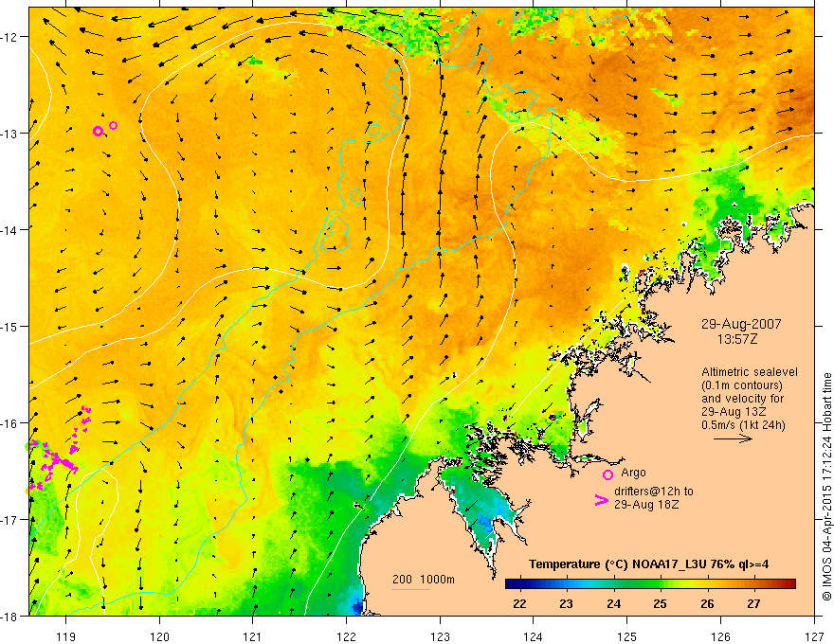Screen dimensions: 834x644
Task: Click the dark red end of temperature colorbar
Action: coord(789,584)
